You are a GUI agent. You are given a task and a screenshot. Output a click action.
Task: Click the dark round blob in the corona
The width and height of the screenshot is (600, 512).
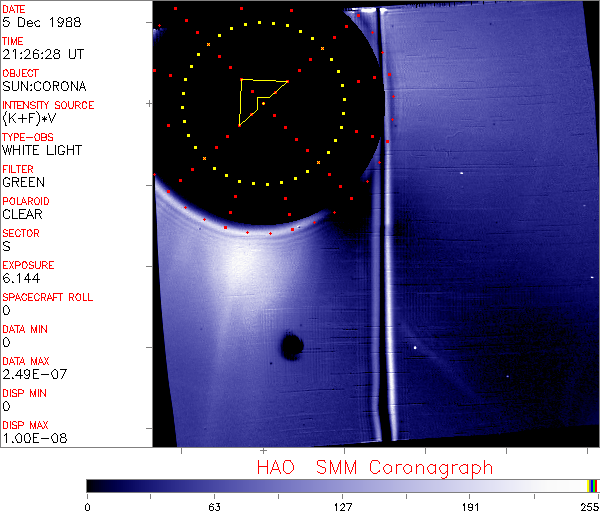(x=291, y=346)
